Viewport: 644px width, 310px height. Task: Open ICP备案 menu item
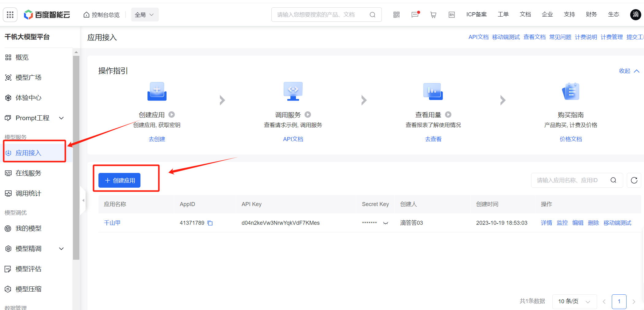click(x=477, y=14)
